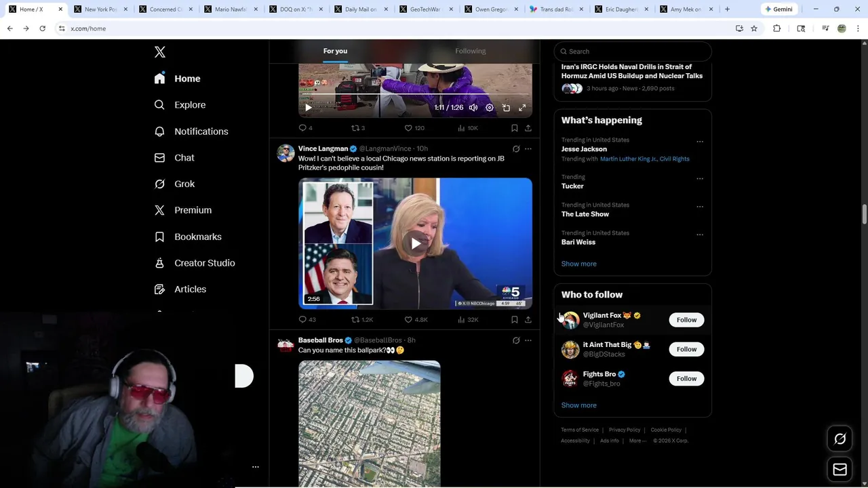
Task: Open Vince Langman's profile name link
Action: click(x=323, y=148)
